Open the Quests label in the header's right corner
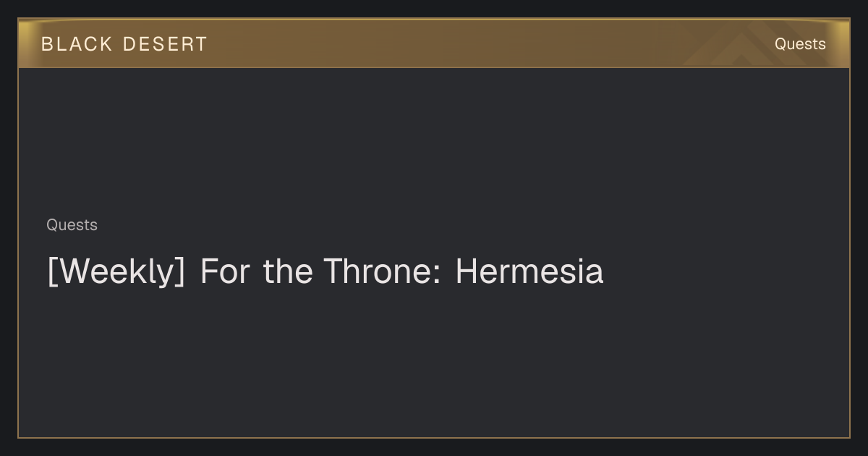 pos(800,44)
